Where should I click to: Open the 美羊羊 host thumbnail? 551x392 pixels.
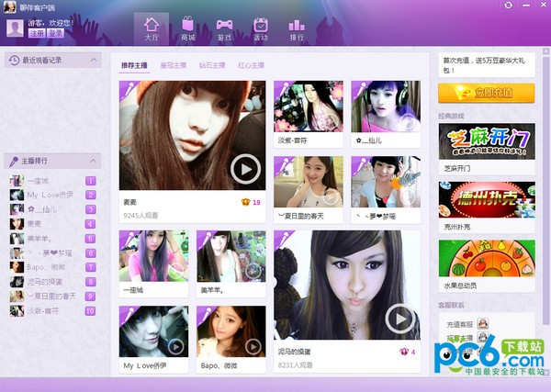pos(231,256)
